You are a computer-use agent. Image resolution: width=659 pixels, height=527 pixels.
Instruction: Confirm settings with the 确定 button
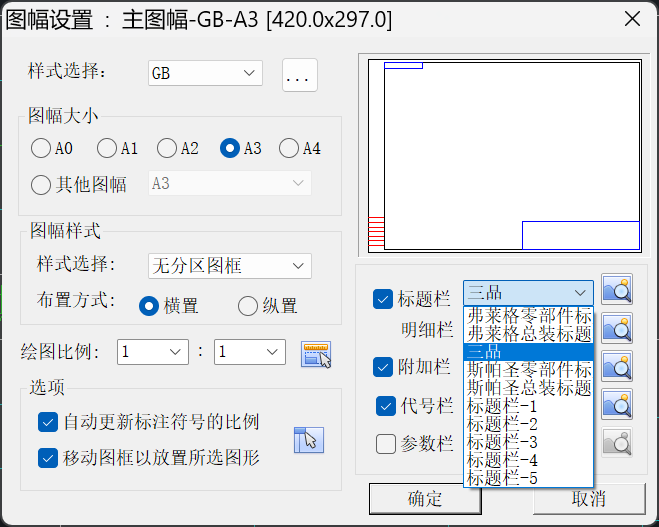pyautogui.click(x=425, y=499)
